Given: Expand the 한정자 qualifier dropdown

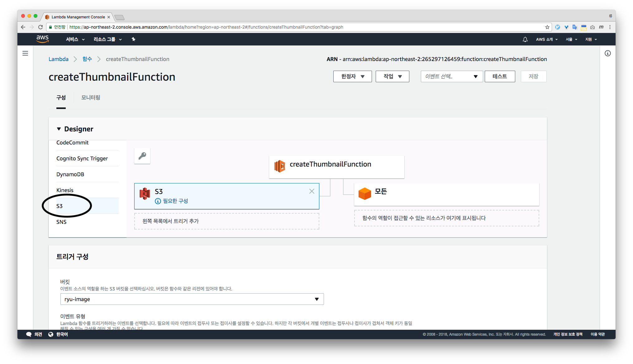Looking at the screenshot, I should pos(352,77).
